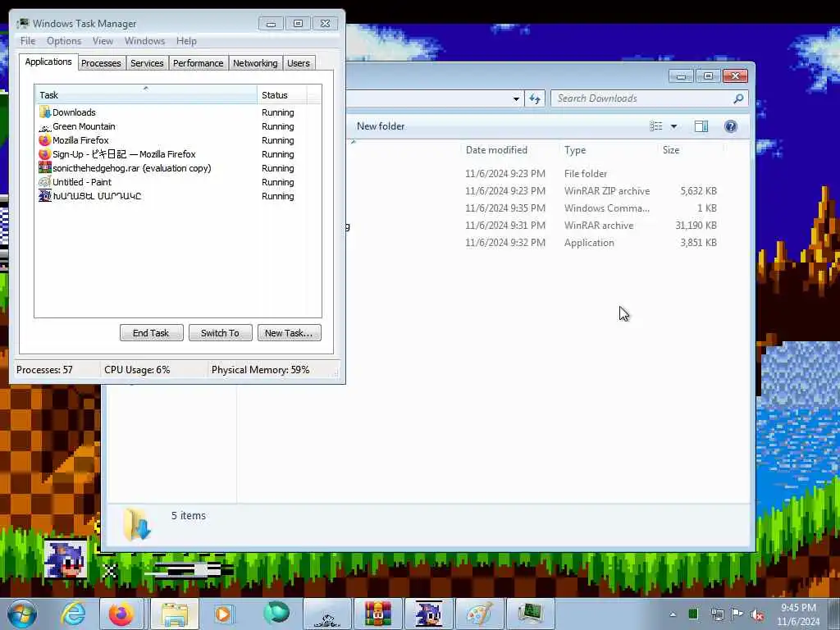Open the Green Mountain taskbar button
Image resolution: width=840 pixels, height=630 pixels.
(327, 614)
